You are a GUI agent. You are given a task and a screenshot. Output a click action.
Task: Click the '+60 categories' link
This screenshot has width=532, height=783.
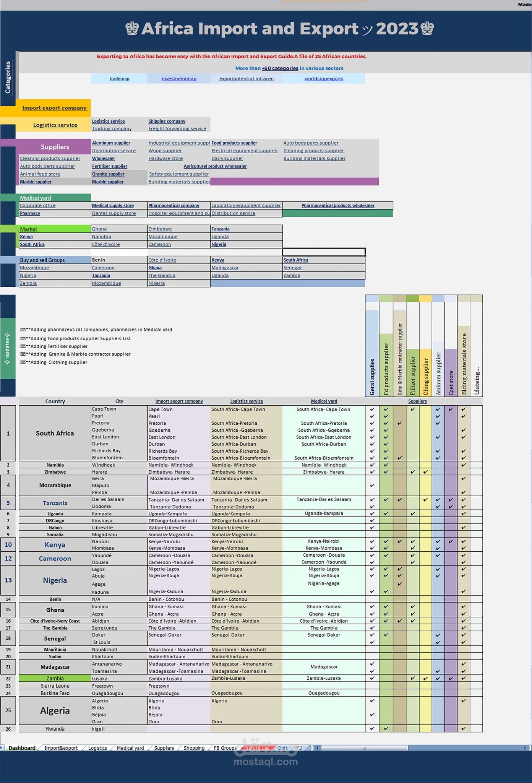point(280,68)
